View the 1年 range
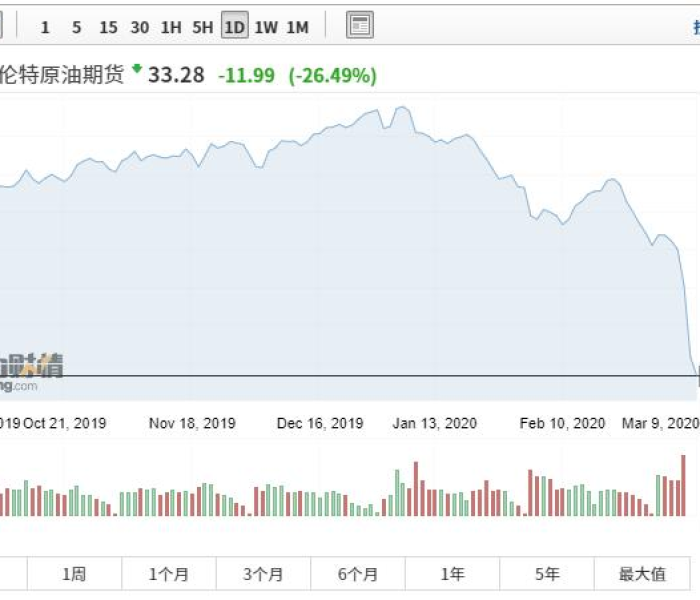Image resolution: width=700 pixels, height=600 pixels. tap(452, 574)
